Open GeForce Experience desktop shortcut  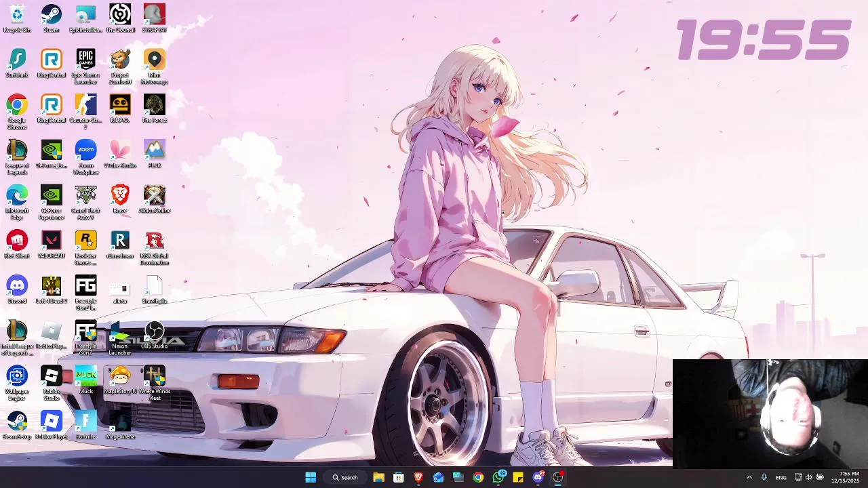coord(52,203)
